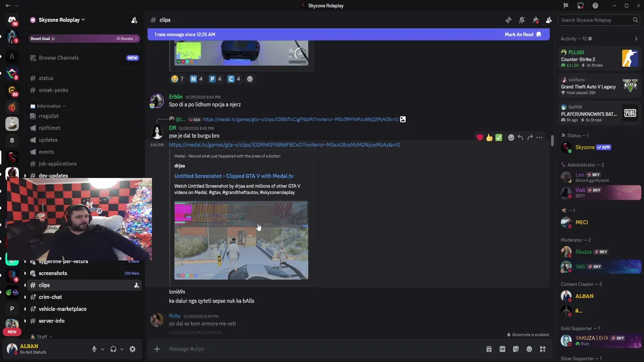Open User Settings gear

[x=132, y=349]
